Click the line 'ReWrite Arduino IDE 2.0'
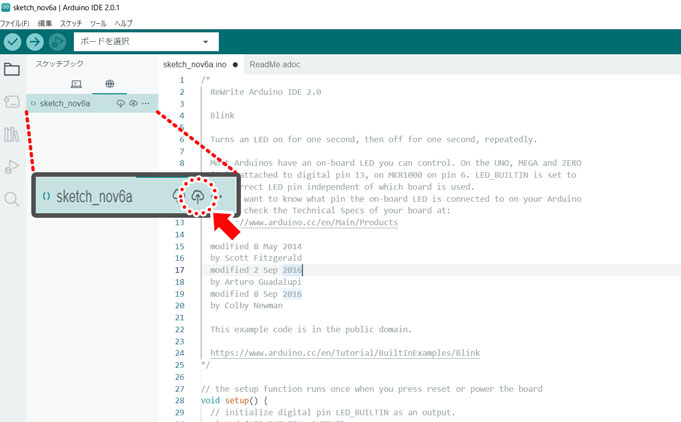The width and height of the screenshot is (681, 422). click(x=266, y=92)
